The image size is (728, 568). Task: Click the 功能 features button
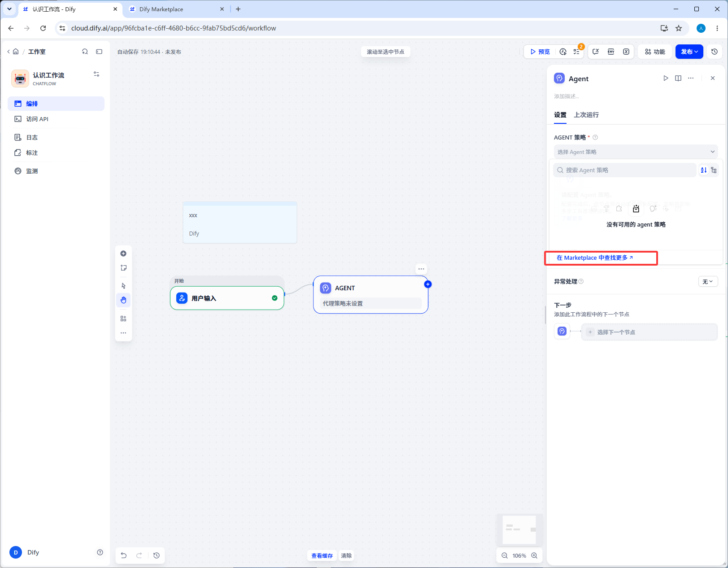(x=655, y=52)
